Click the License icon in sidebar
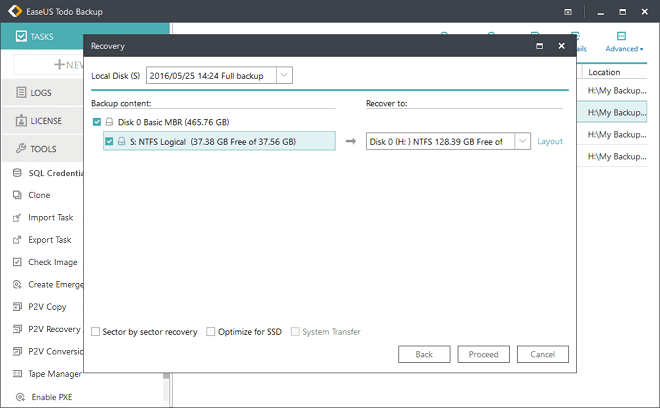Image resolution: width=660 pixels, height=408 pixels. tap(21, 121)
